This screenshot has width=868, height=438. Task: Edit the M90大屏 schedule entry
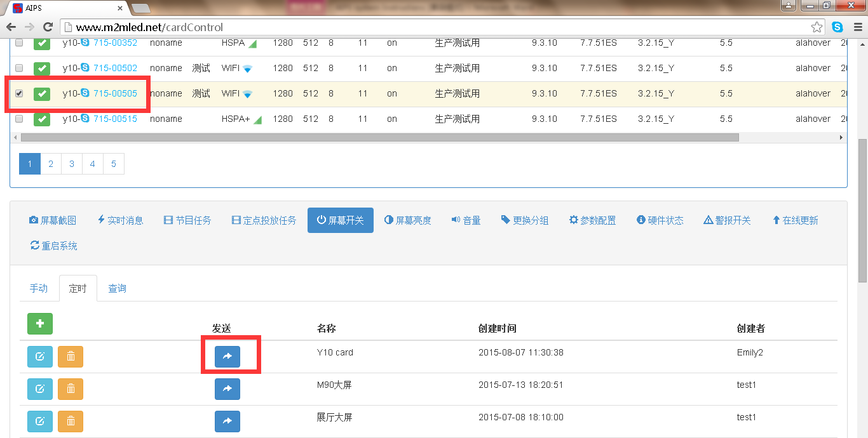pyautogui.click(x=40, y=389)
